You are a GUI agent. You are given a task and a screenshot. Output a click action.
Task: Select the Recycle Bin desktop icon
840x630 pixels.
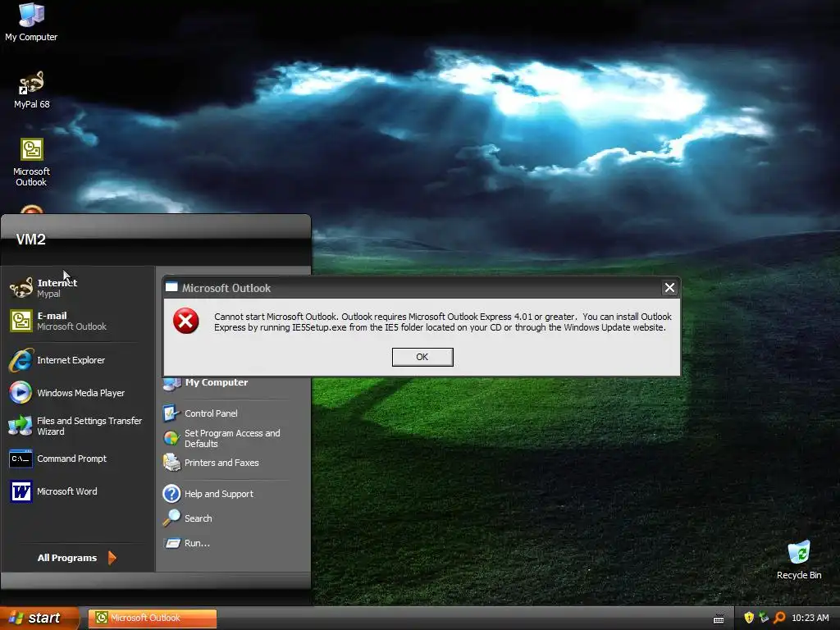[799, 560]
